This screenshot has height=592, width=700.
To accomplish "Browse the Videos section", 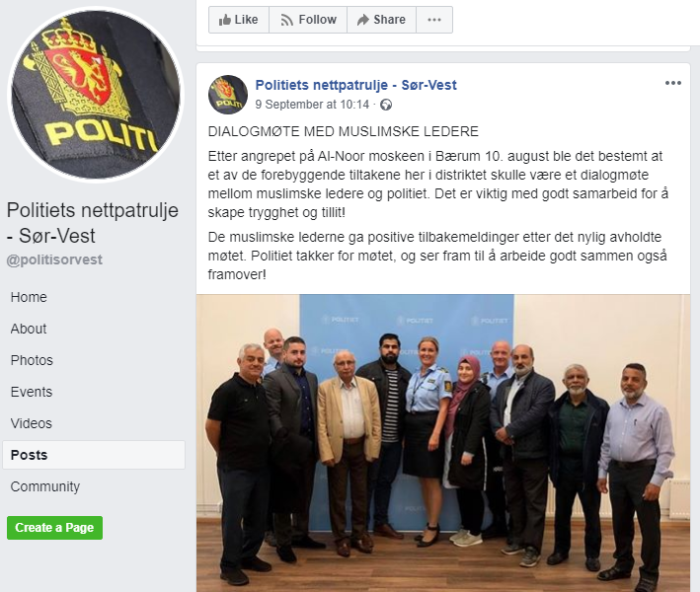I will [x=32, y=423].
